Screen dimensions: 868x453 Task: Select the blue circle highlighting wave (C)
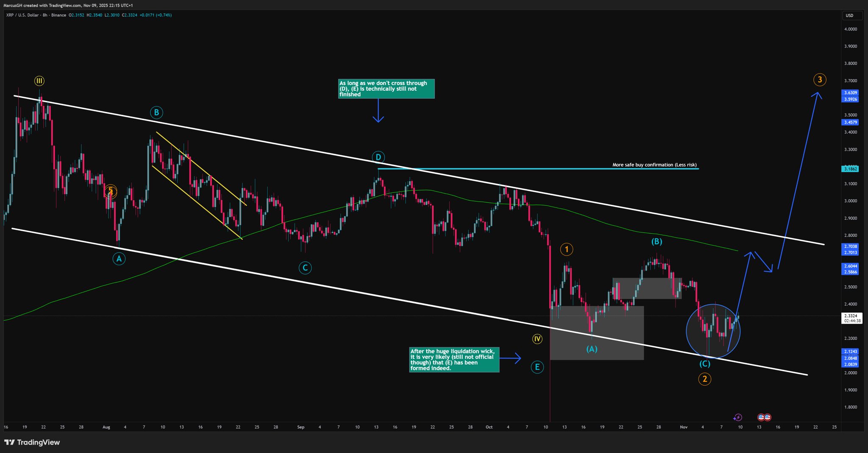click(713, 331)
